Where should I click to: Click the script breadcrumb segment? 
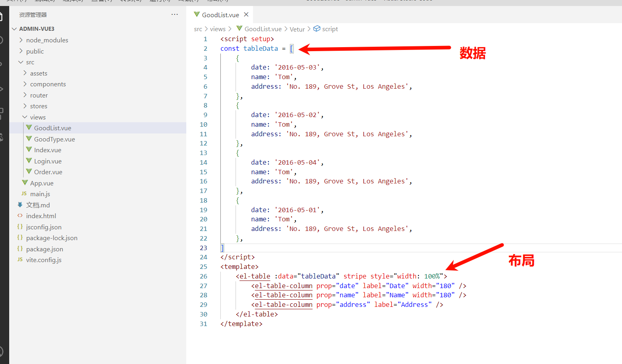330,29
